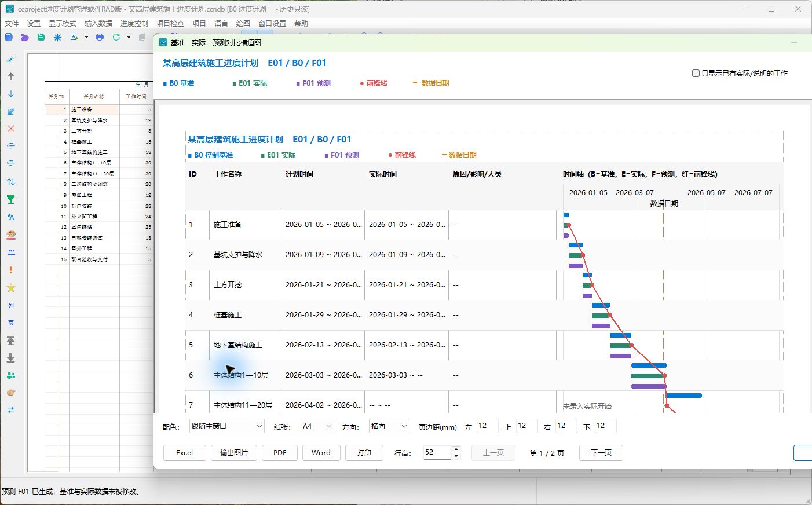This screenshot has height=505, width=812.
Task: Save the plan with the green floppy icon
Action: (x=41, y=37)
